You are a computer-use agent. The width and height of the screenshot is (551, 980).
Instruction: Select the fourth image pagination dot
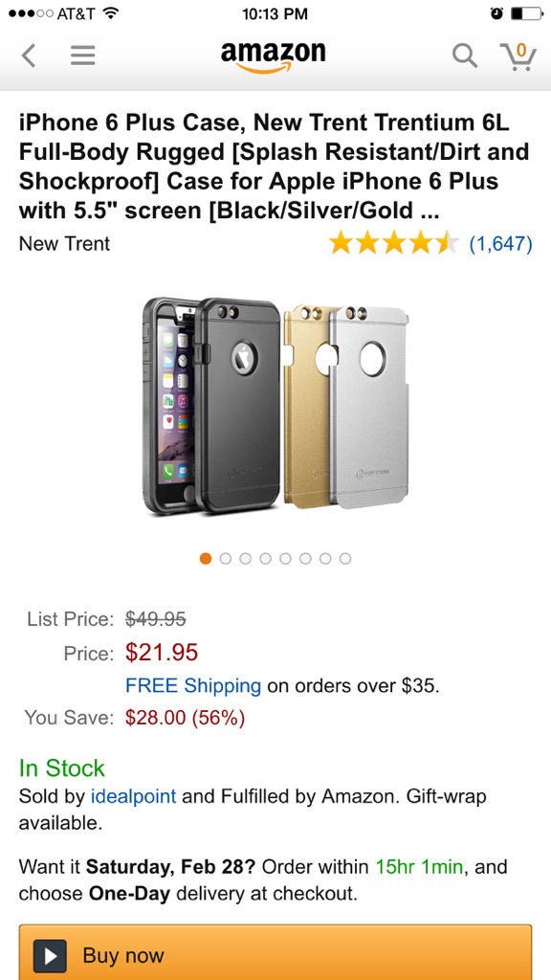click(266, 558)
